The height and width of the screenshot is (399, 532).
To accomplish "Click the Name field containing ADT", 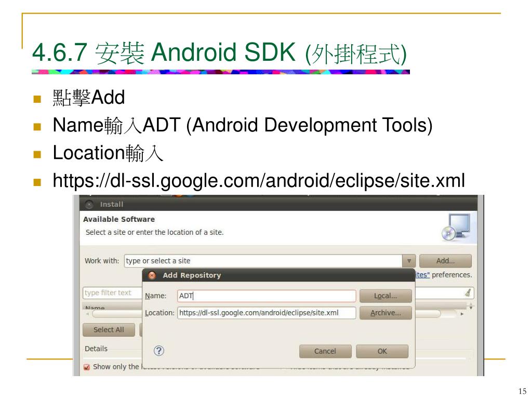I will pos(267,296).
